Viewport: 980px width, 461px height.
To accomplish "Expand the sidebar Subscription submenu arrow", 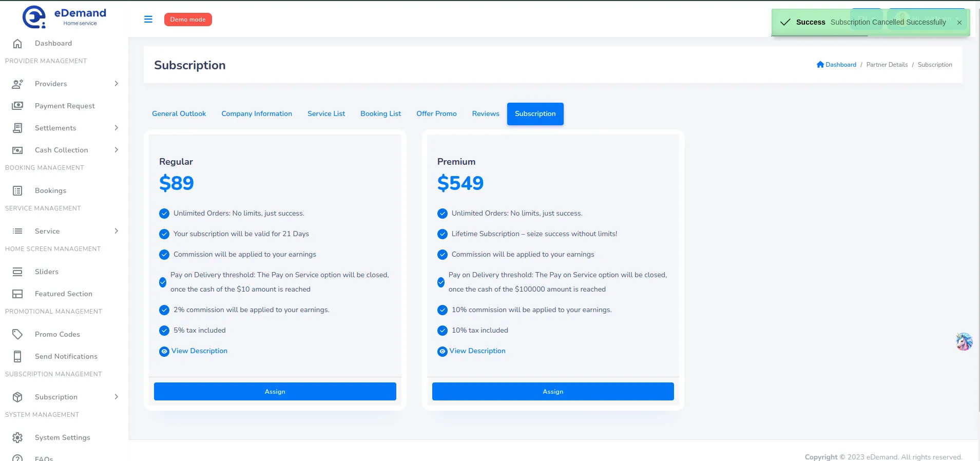I will (x=117, y=397).
